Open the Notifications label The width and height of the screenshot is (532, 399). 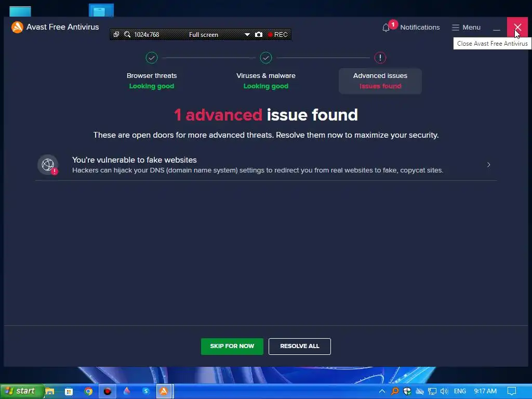pyautogui.click(x=420, y=28)
